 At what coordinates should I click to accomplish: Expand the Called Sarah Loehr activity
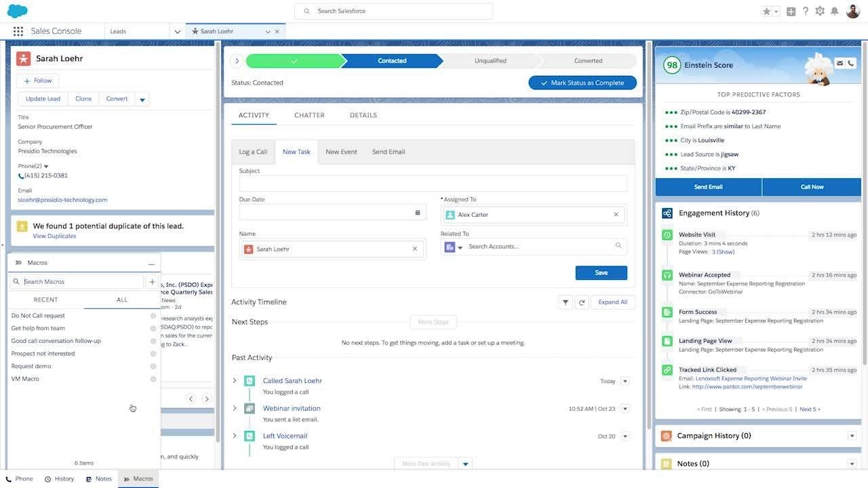[x=235, y=381]
